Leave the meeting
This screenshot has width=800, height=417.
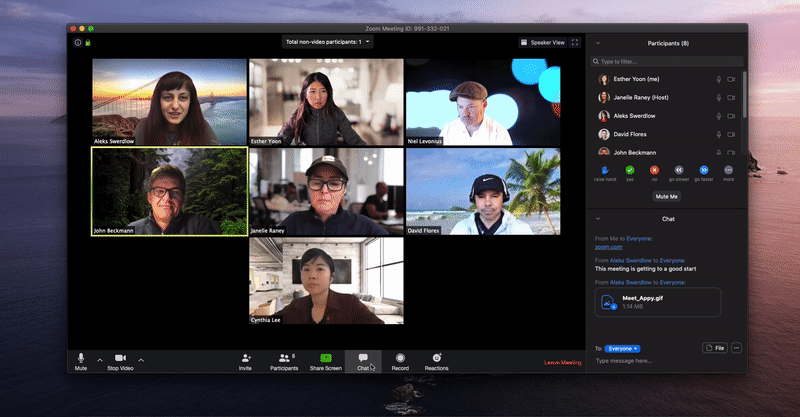tap(562, 362)
